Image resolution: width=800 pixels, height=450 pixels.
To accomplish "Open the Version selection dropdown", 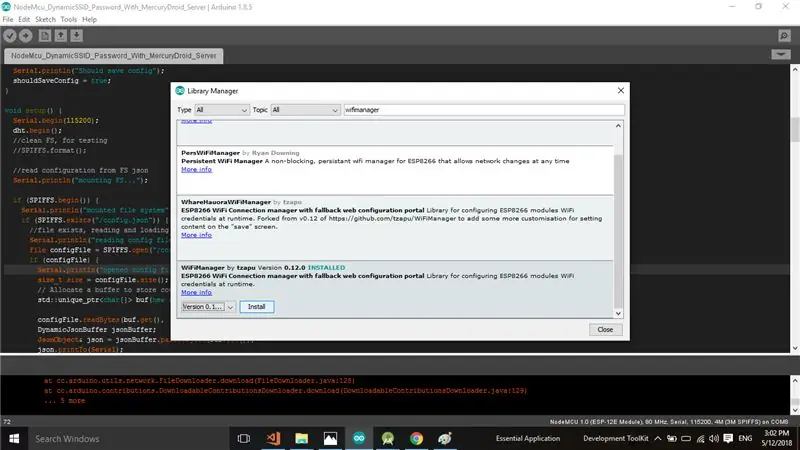I will pyautogui.click(x=208, y=307).
